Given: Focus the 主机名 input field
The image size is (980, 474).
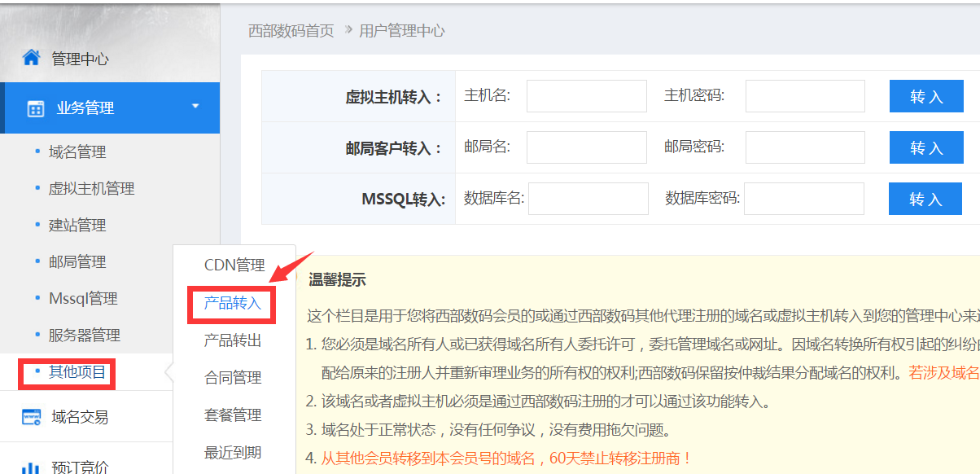Looking at the screenshot, I should click(586, 96).
